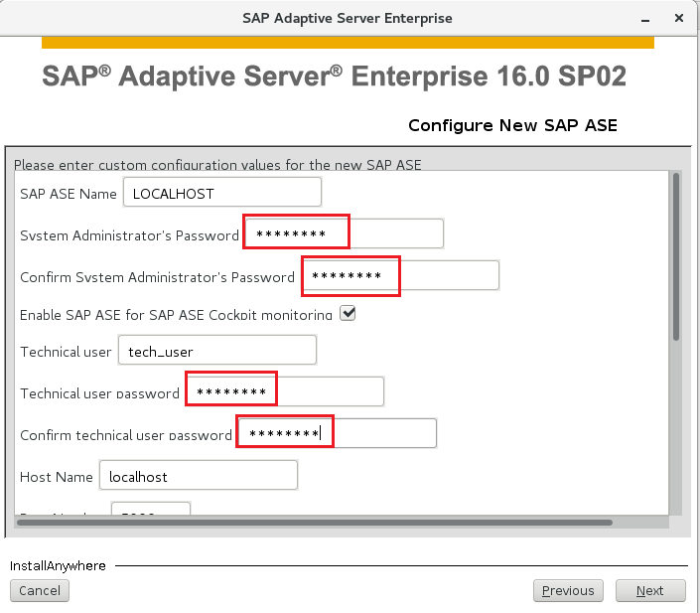The width and height of the screenshot is (700, 613).
Task: Click the Host Name field with localhost
Action: (199, 475)
